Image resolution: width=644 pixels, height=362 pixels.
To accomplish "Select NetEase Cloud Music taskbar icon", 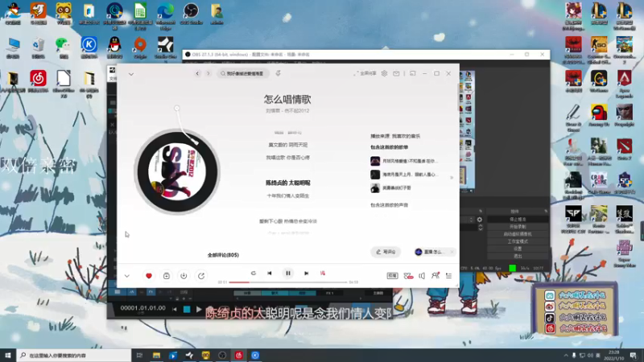I will [x=238, y=355].
